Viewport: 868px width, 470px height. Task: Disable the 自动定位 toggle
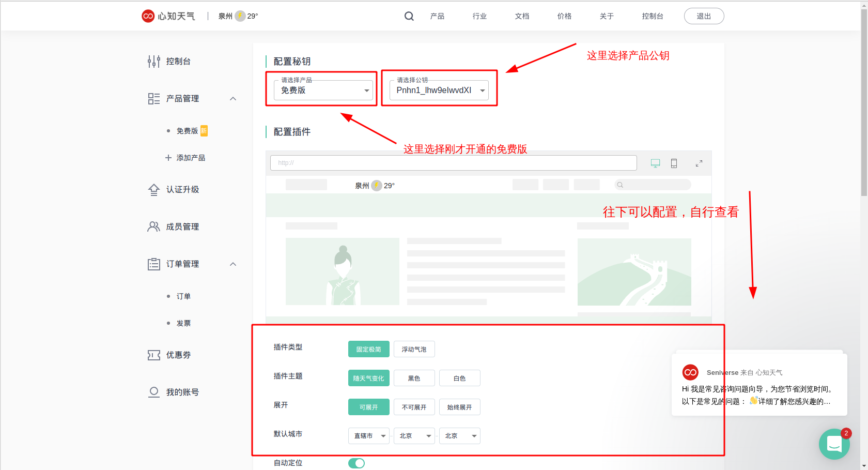357,463
